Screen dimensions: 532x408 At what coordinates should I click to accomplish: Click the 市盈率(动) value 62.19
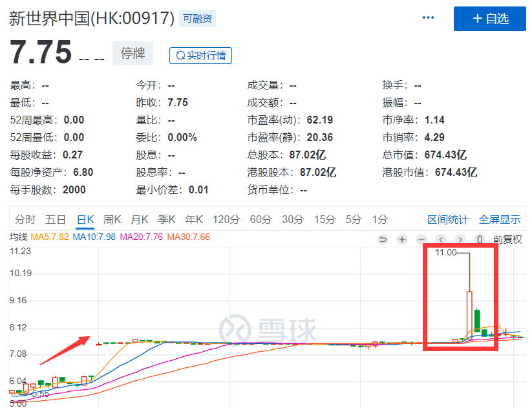[x=320, y=120]
